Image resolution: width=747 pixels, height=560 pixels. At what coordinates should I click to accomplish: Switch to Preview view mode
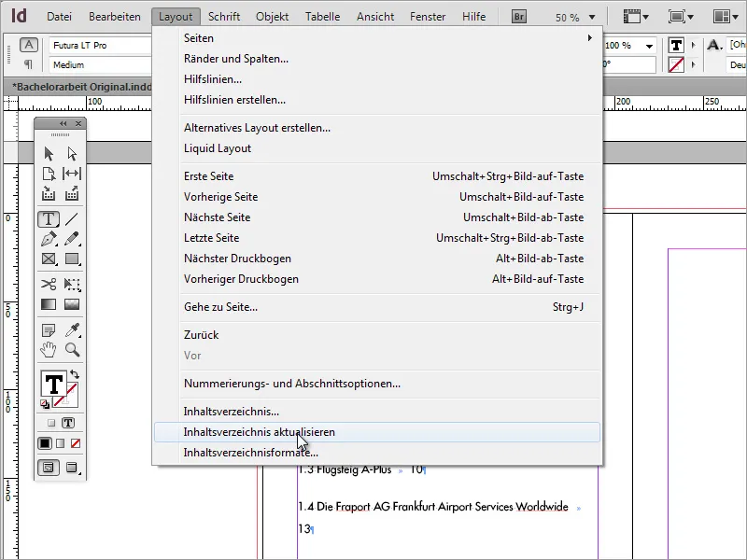(72, 468)
